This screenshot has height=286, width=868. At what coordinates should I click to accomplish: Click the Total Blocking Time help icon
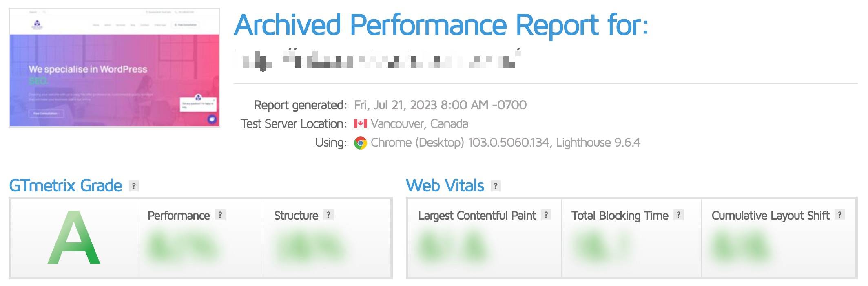click(x=679, y=215)
